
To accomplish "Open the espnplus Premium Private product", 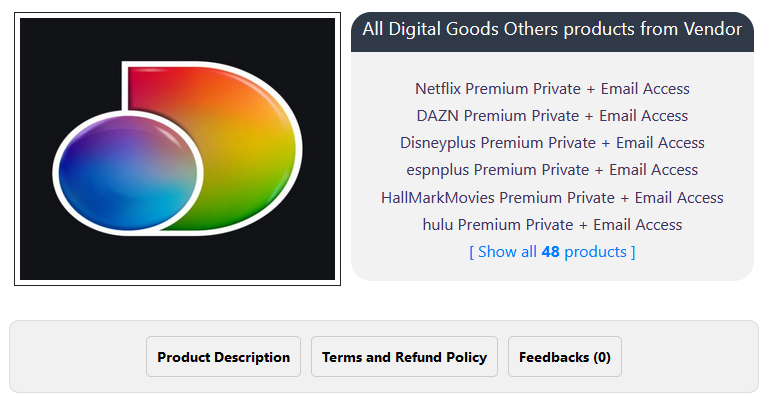I will tap(552, 170).
